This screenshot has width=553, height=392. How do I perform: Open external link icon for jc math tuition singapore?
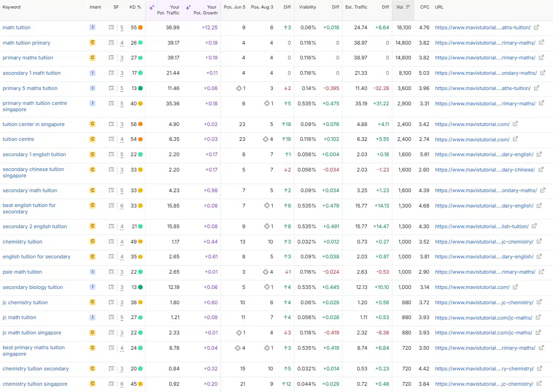pyautogui.click(x=538, y=333)
